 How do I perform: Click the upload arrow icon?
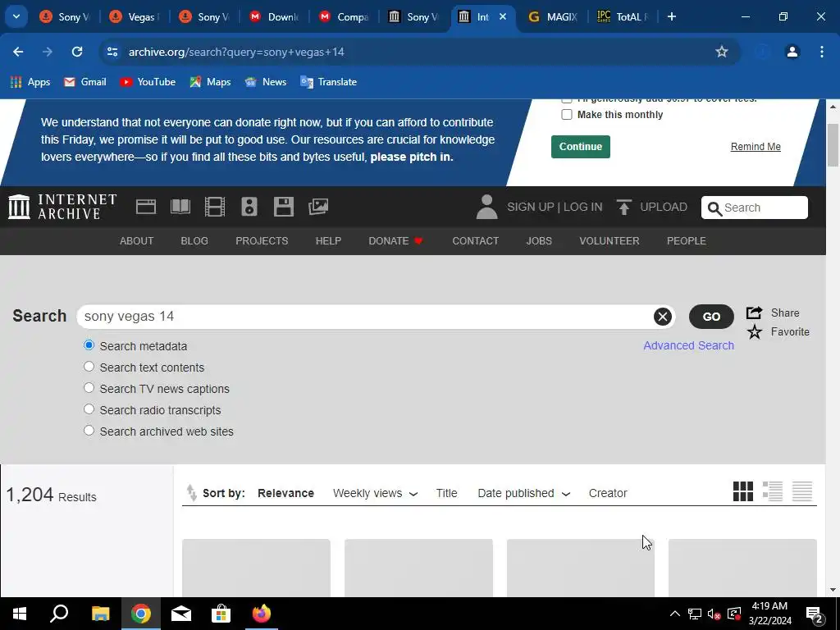pos(623,207)
